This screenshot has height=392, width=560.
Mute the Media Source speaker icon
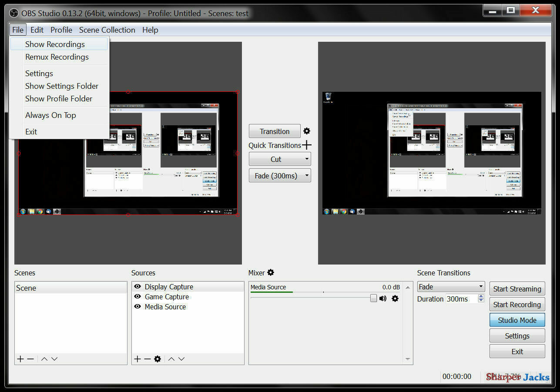383,298
